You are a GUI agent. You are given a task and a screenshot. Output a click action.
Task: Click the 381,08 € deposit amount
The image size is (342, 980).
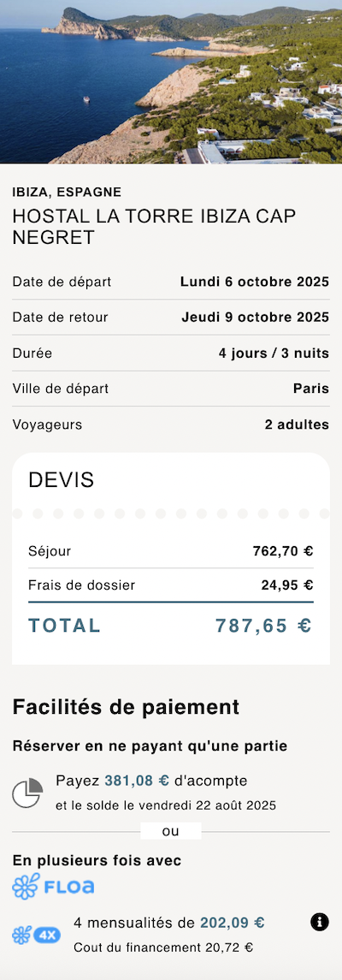tap(137, 781)
